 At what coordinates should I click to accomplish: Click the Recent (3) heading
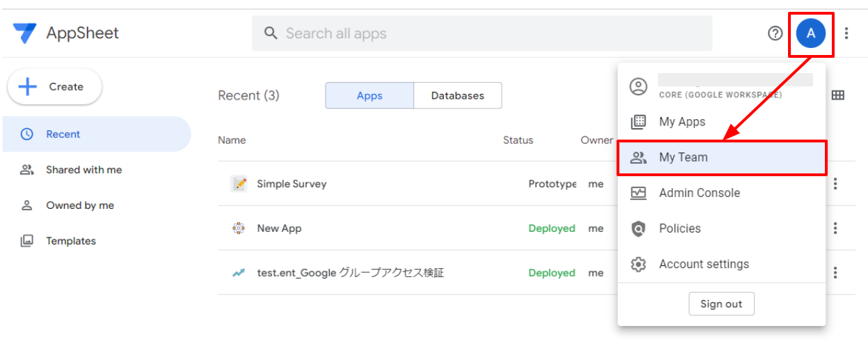coord(249,95)
